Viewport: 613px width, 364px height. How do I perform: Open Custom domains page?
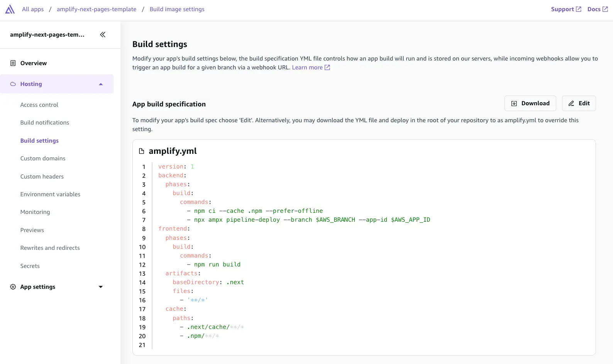point(43,158)
